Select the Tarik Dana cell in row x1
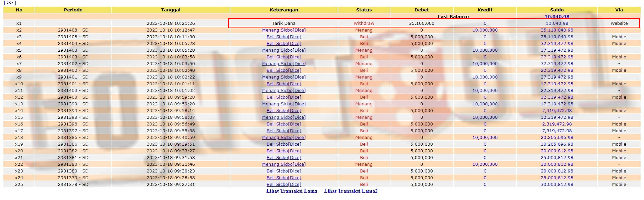The image size is (644, 200). click(284, 23)
